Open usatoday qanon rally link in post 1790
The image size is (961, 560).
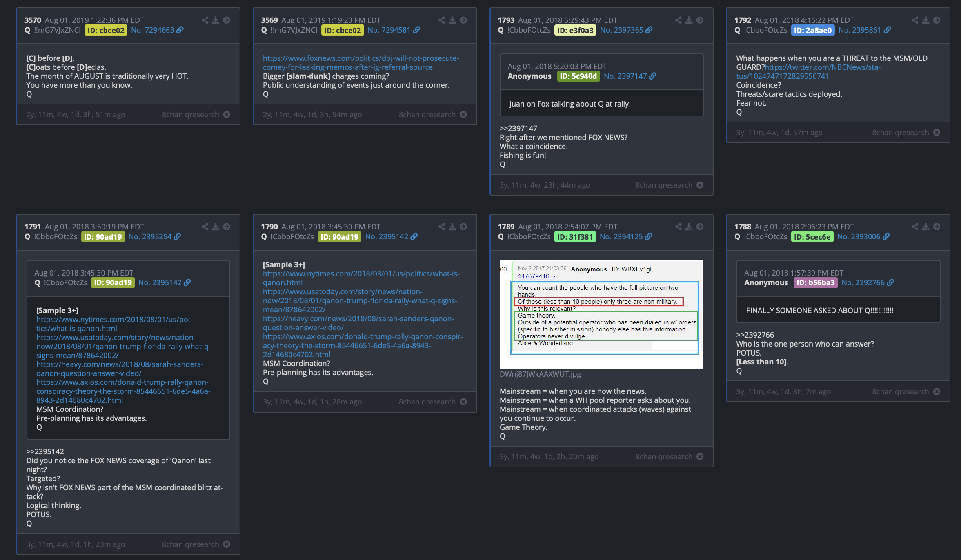(x=360, y=301)
